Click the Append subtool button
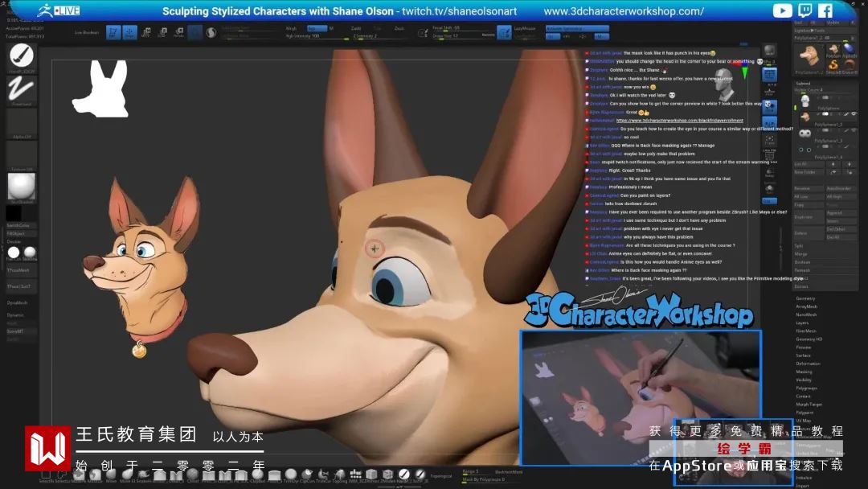 pyautogui.click(x=841, y=212)
